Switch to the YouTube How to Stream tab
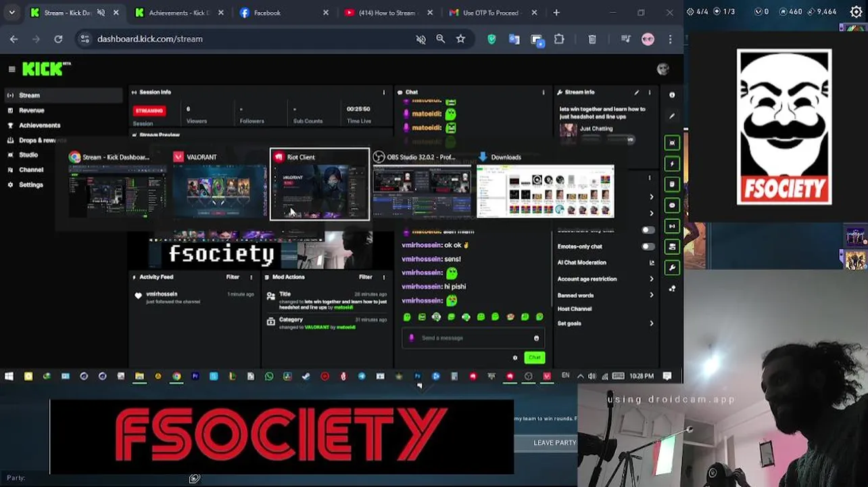This screenshot has width=868, height=487. click(387, 13)
